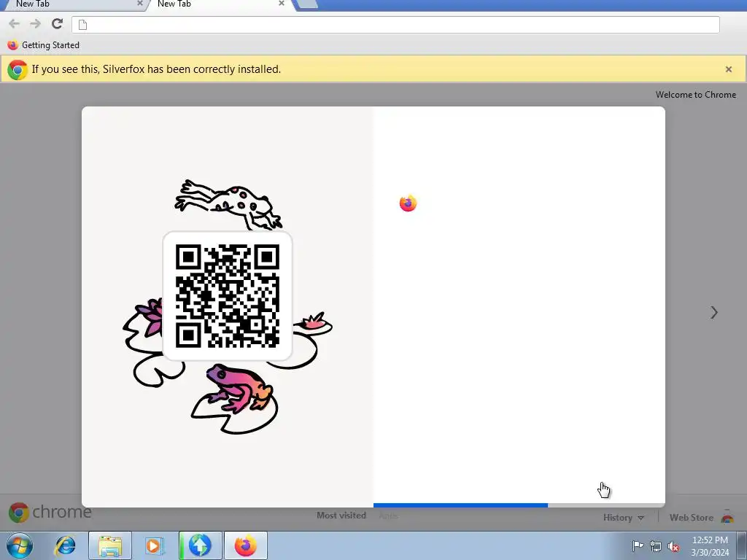Open the Action Center flag icon

click(638, 545)
